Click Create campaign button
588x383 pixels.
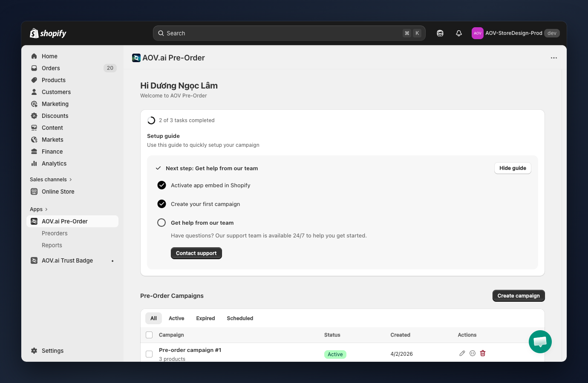(519, 296)
